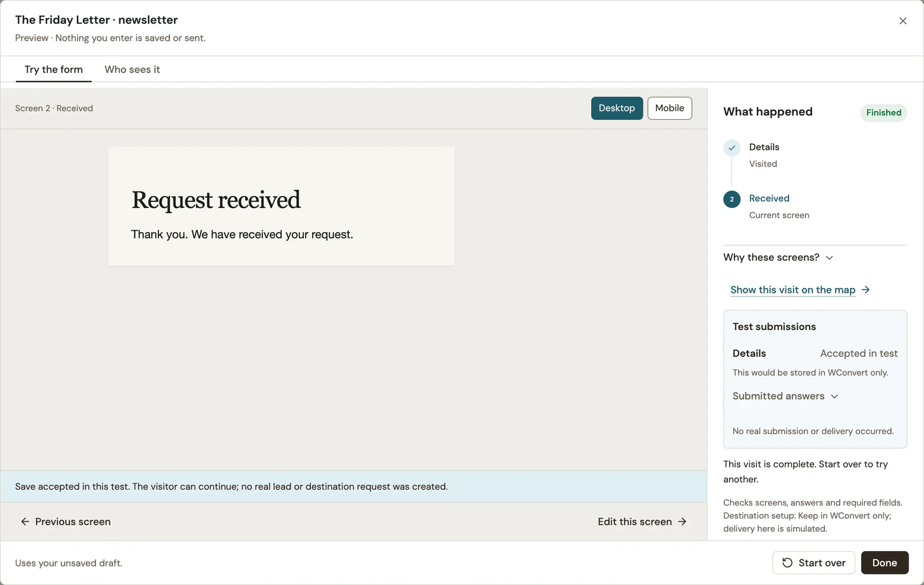The height and width of the screenshot is (585, 924).
Task: Click The Friday Letter · newsletter title
Action: pyautogui.click(x=97, y=20)
